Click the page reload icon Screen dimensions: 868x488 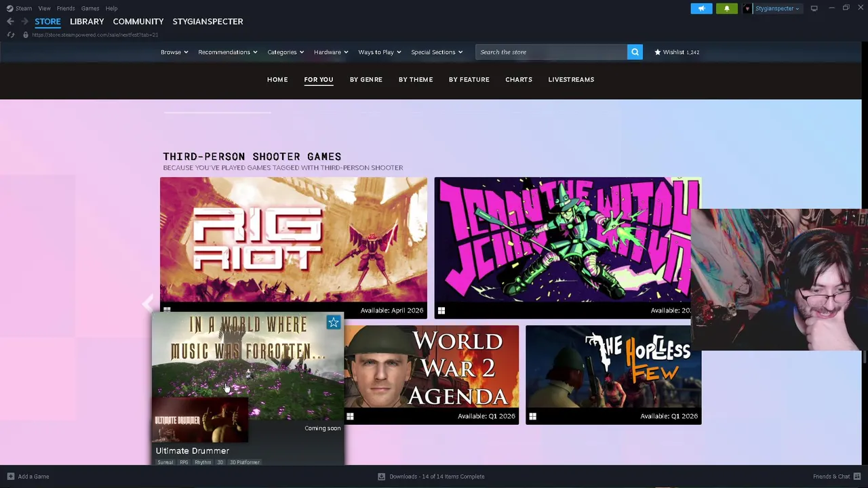tap(10, 35)
